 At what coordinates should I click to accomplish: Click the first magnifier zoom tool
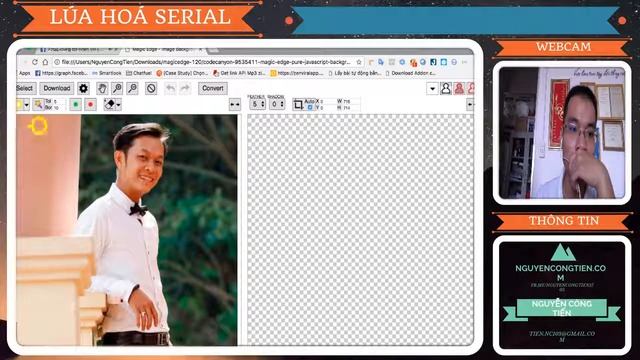[x=117, y=88]
